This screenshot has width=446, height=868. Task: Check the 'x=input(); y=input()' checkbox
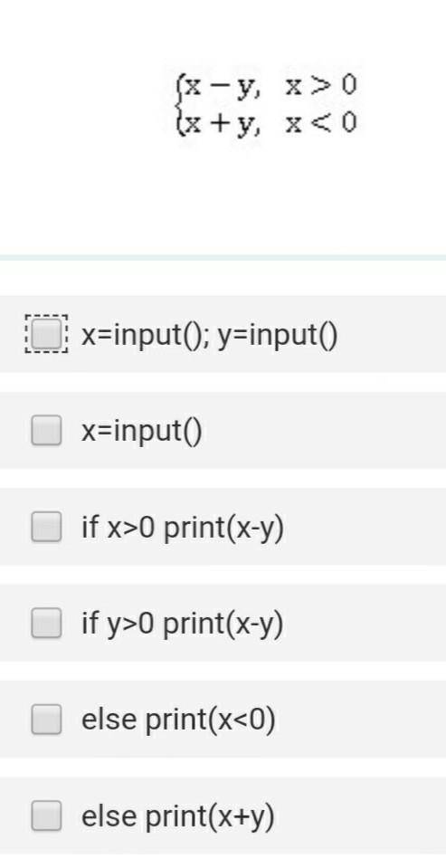[x=46, y=334]
